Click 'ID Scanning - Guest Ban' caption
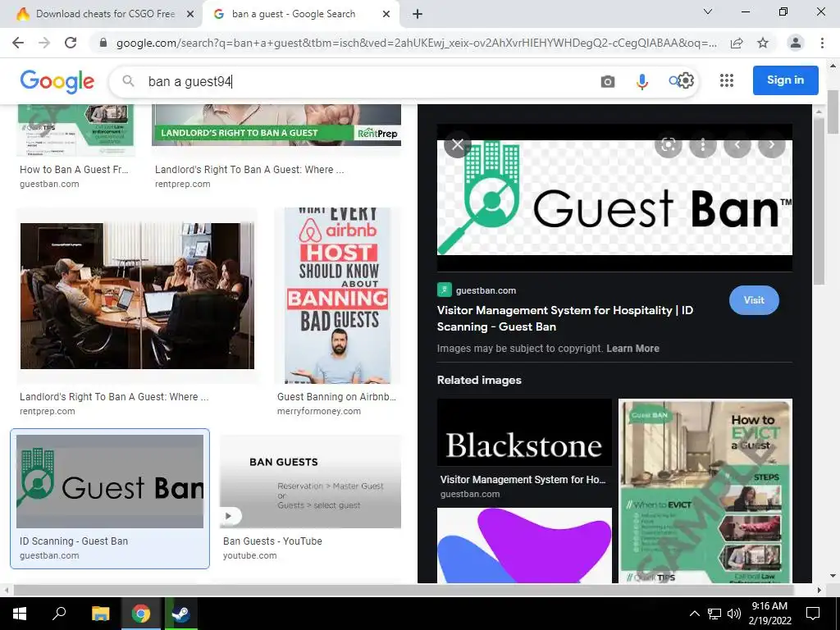The width and height of the screenshot is (840, 630). coord(74,541)
